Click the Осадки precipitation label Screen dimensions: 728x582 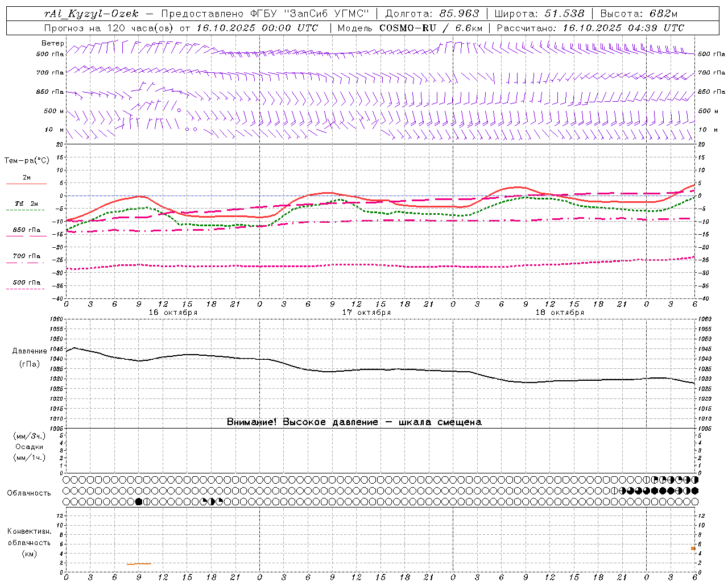[x=30, y=447]
